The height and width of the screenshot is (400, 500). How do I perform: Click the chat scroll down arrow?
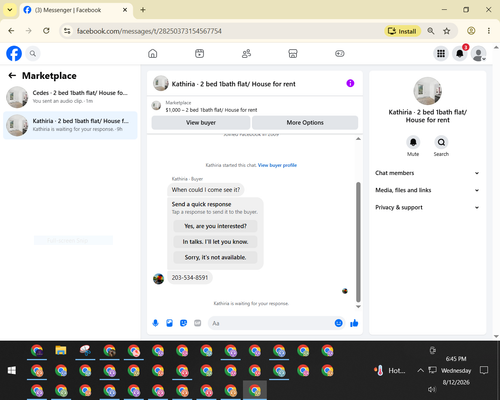tap(358, 307)
